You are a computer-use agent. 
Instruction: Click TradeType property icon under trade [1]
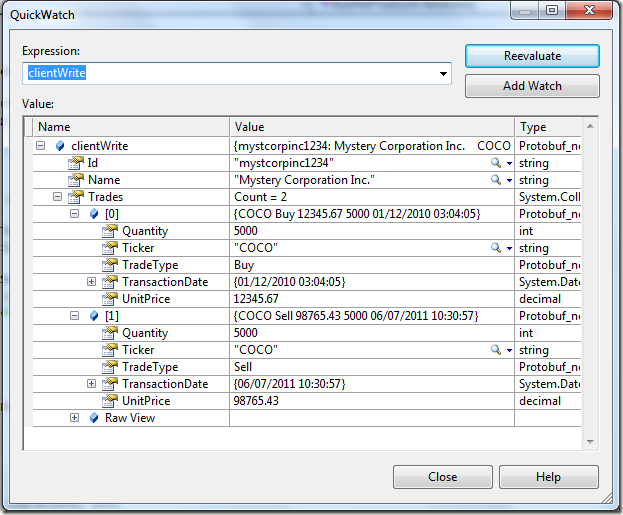coord(110,367)
